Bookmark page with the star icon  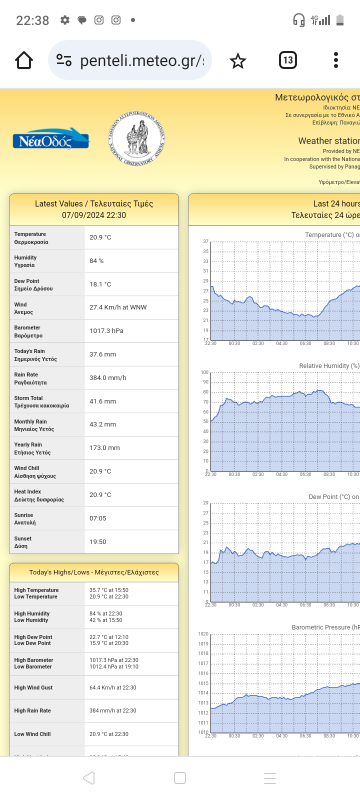point(238,61)
